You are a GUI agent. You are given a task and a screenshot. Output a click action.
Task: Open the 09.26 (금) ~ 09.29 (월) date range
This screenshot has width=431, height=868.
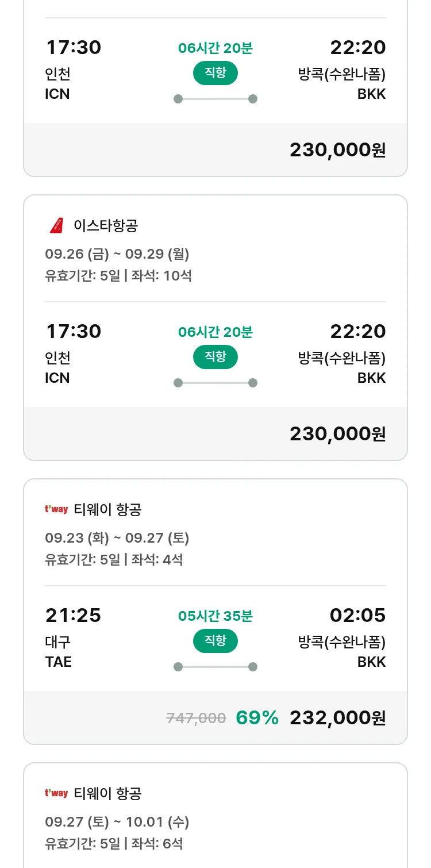117,254
